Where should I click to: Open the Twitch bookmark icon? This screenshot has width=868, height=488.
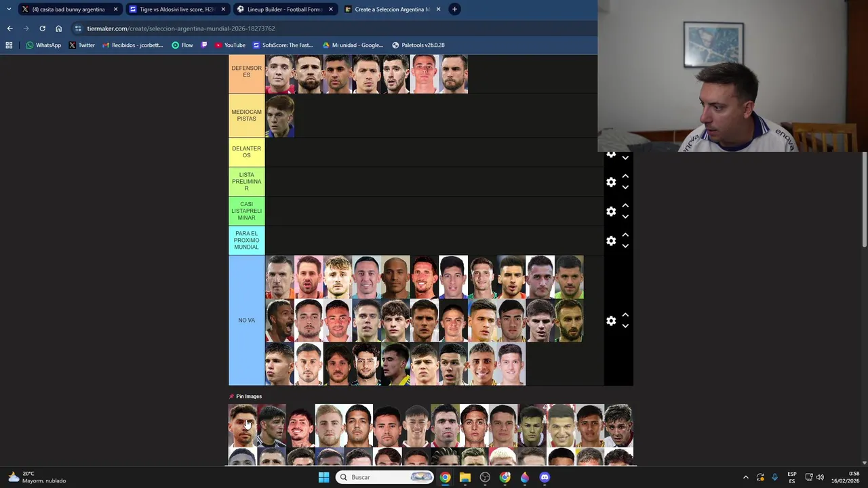(204, 45)
